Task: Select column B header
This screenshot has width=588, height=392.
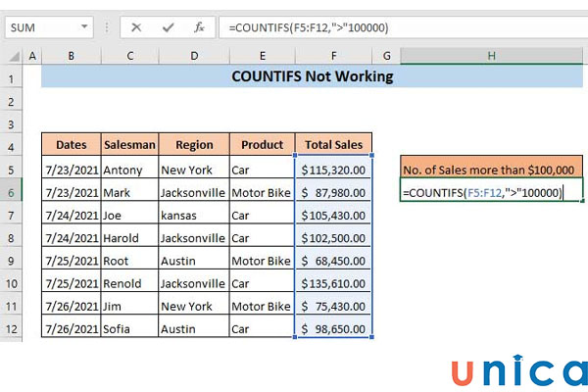Action: 71,57
